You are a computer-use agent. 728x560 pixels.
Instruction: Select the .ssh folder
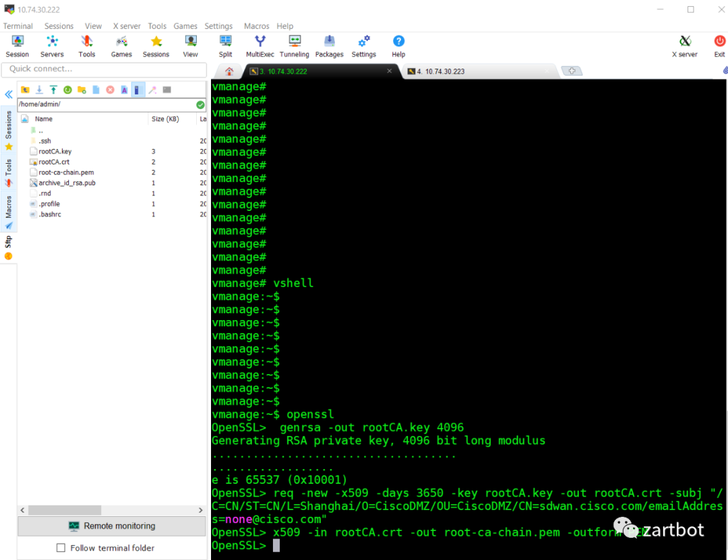pos(44,141)
